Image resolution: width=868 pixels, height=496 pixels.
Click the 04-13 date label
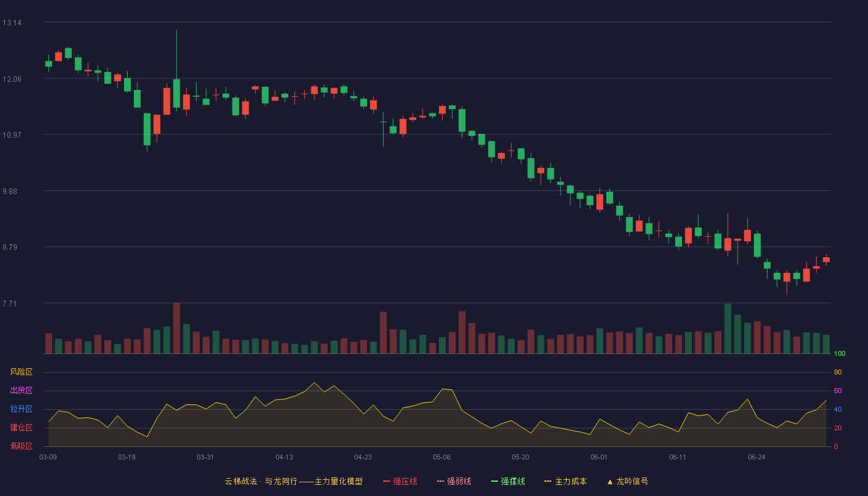click(284, 457)
